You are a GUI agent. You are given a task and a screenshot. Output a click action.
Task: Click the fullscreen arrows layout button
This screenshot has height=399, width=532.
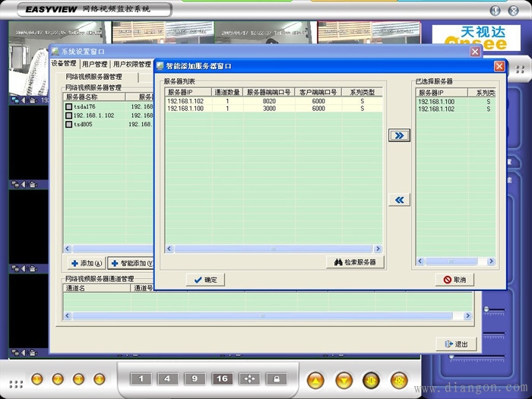[249, 378]
